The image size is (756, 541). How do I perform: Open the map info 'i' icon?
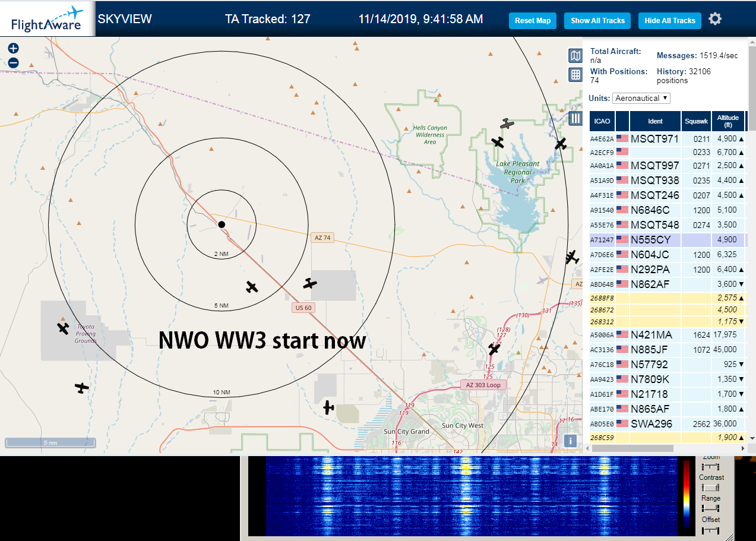570,441
